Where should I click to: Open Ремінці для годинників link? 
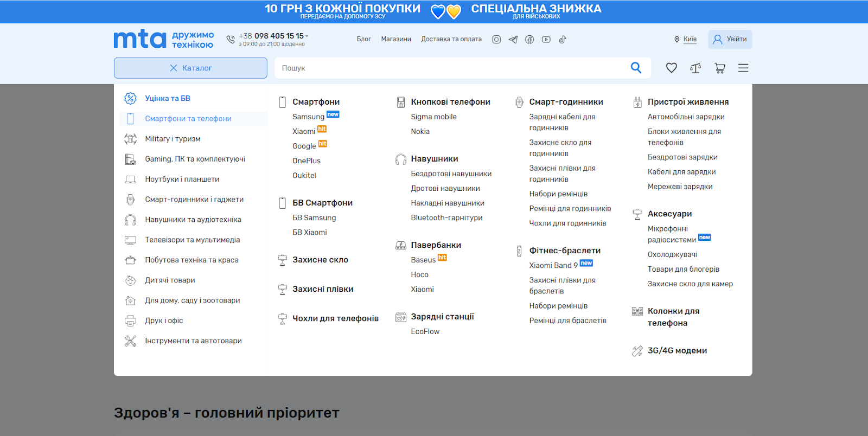570,208
